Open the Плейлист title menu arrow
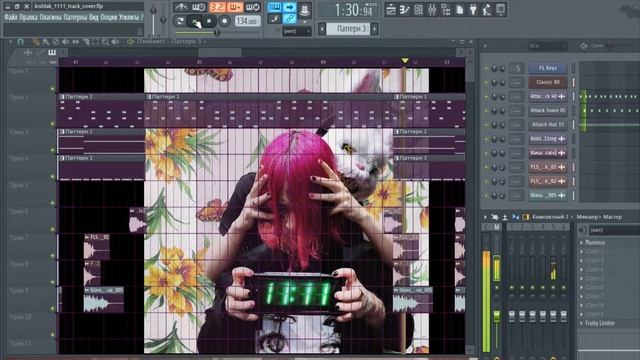 tap(11, 42)
